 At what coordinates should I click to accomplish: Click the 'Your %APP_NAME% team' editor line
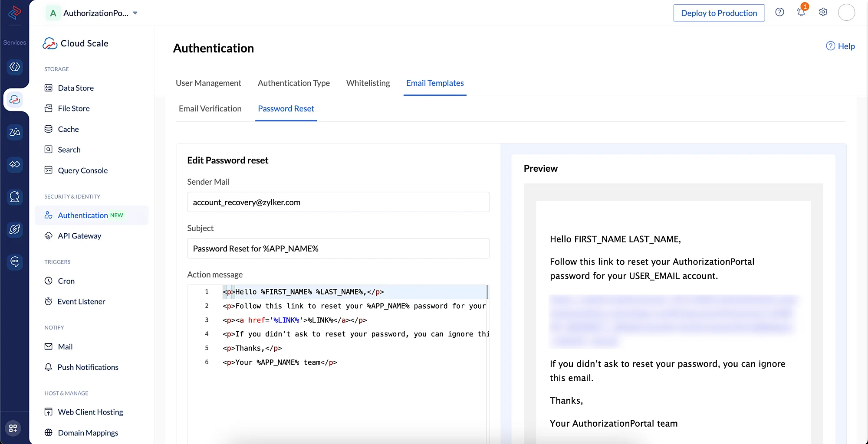click(280, 362)
